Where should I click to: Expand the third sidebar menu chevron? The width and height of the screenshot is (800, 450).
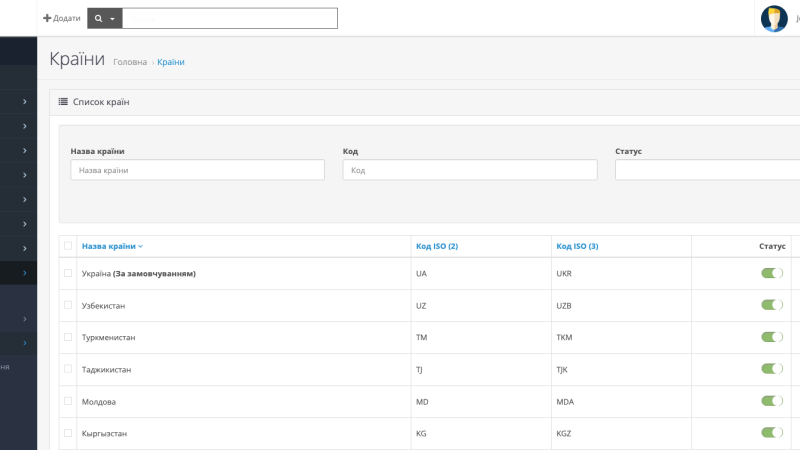(24, 151)
